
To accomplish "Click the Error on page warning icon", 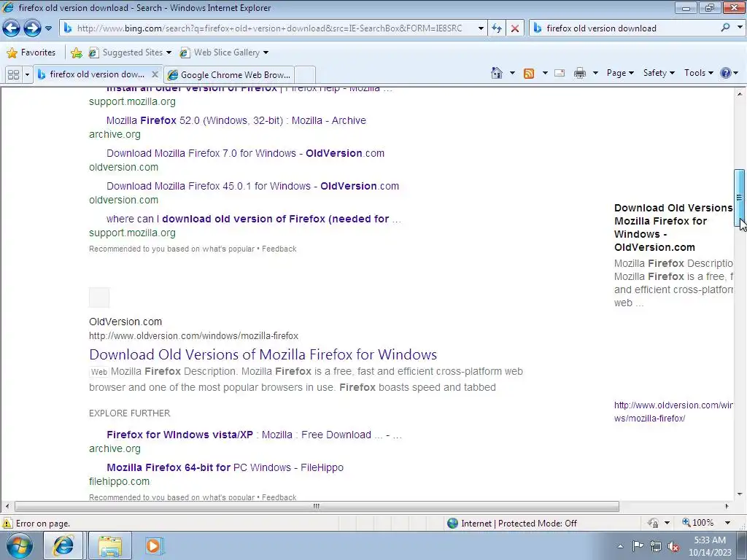I will [7, 524].
